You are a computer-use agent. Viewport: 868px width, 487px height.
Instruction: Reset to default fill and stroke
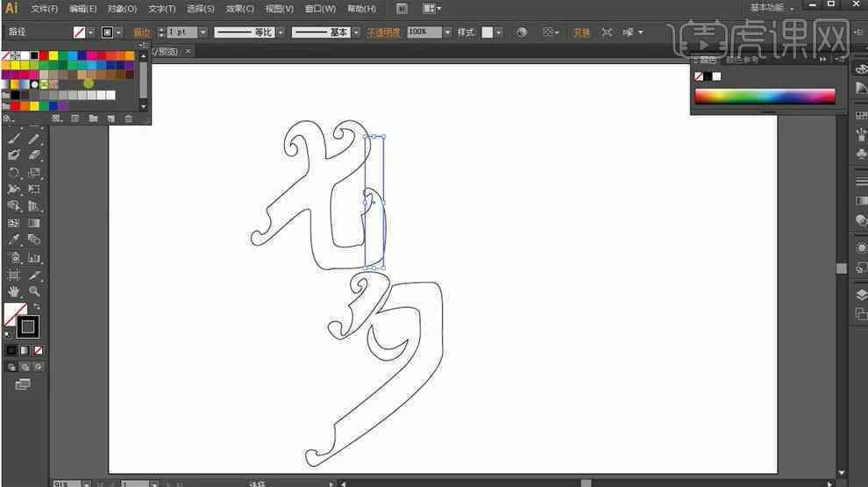tap(7, 334)
